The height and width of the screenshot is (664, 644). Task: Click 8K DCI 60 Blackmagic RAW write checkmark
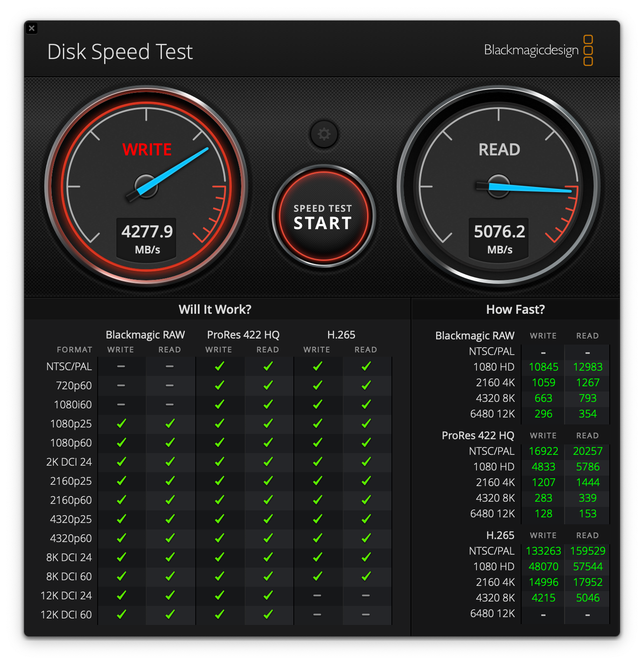pos(122,576)
